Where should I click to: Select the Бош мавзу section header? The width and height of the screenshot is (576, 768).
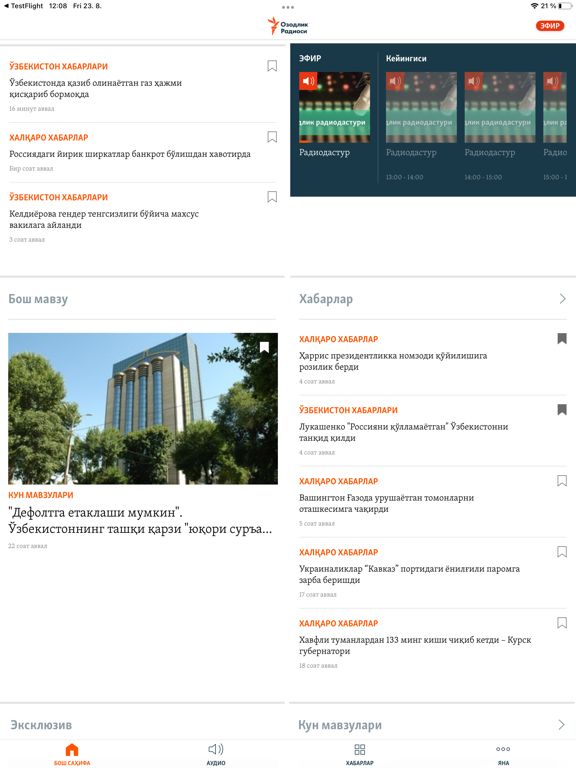click(x=38, y=299)
